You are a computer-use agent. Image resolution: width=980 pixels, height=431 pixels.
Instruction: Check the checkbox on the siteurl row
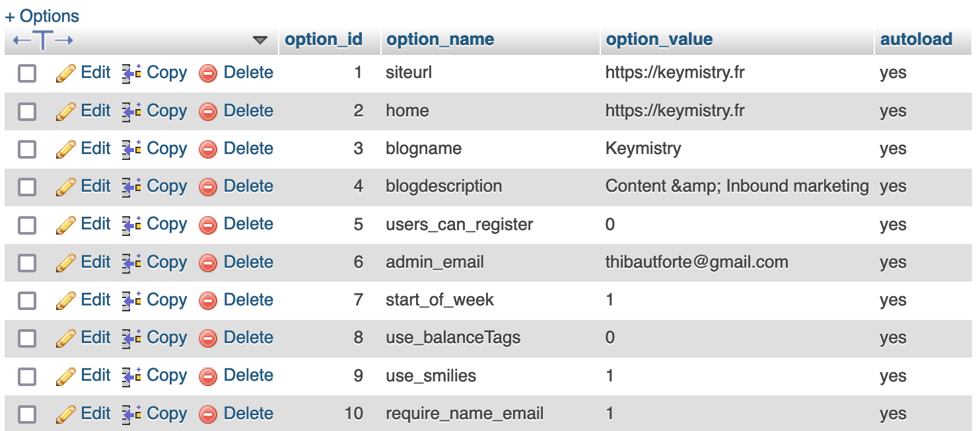coord(26,73)
